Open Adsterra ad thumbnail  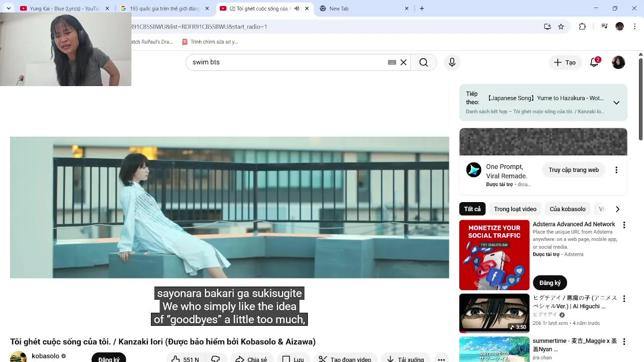pos(494,255)
